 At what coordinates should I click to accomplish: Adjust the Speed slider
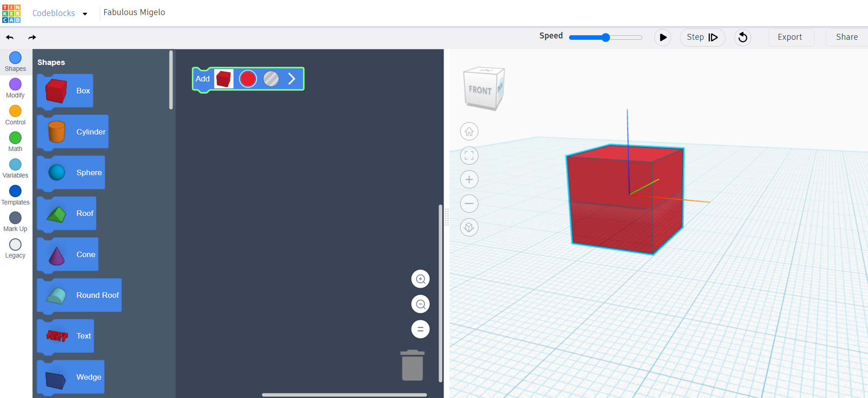coord(605,38)
